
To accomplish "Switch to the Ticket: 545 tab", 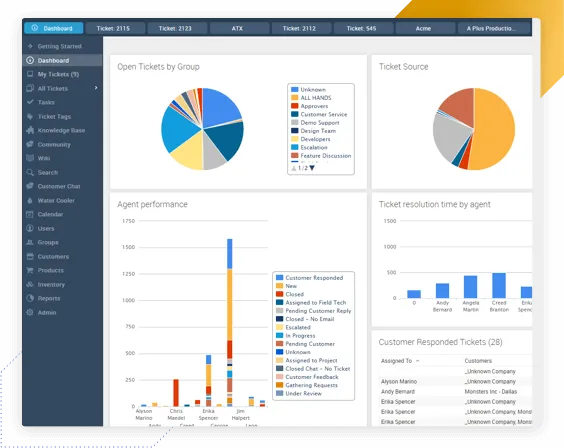I will [x=363, y=28].
